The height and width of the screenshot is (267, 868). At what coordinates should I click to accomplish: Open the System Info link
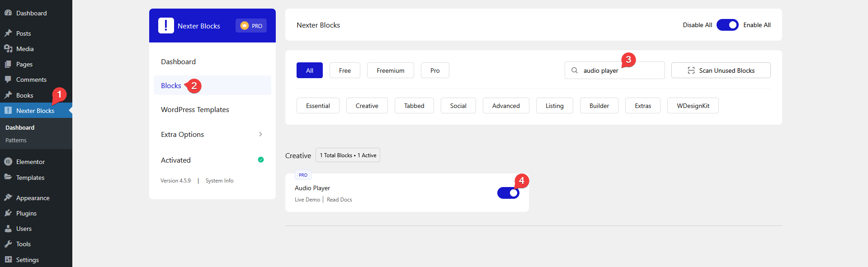[x=220, y=181]
